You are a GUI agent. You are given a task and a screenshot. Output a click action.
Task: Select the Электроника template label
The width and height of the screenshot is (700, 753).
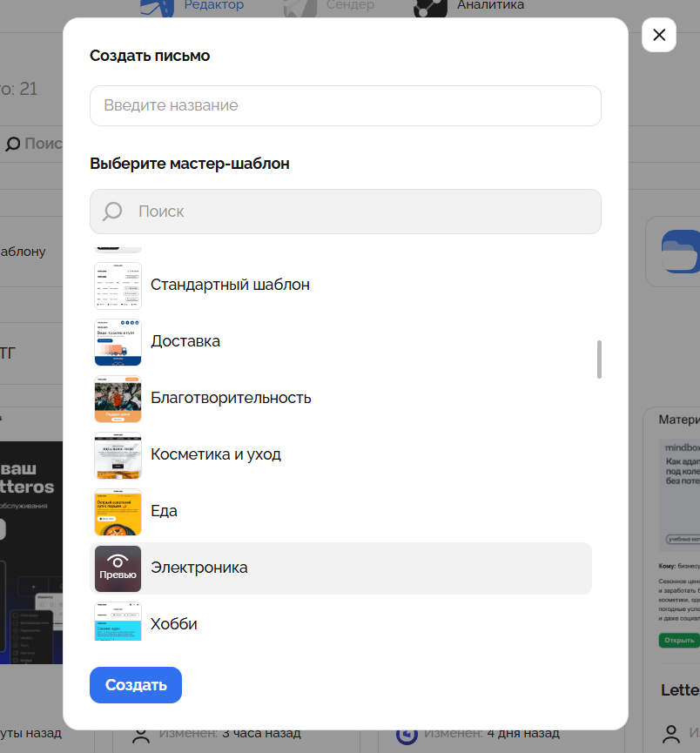(199, 568)
